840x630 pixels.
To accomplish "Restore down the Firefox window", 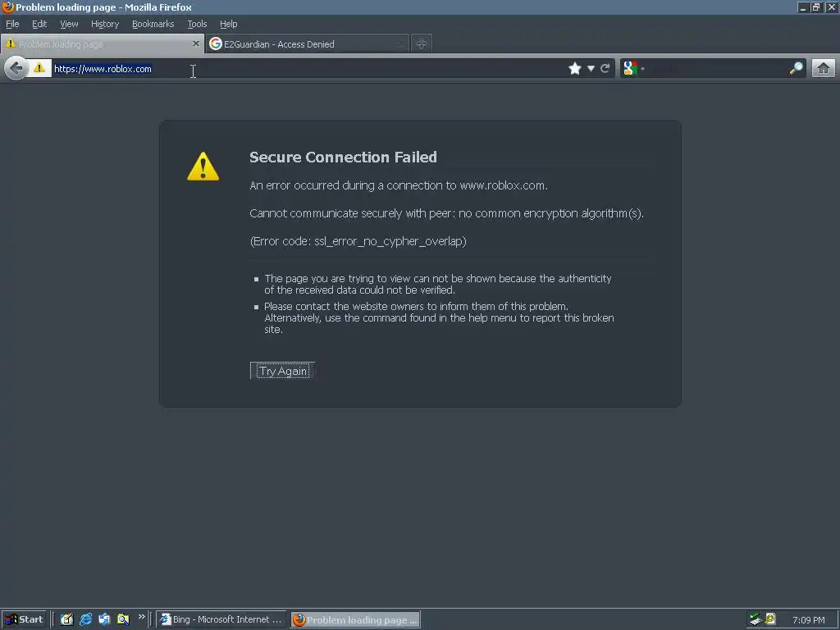I will 816,7.
